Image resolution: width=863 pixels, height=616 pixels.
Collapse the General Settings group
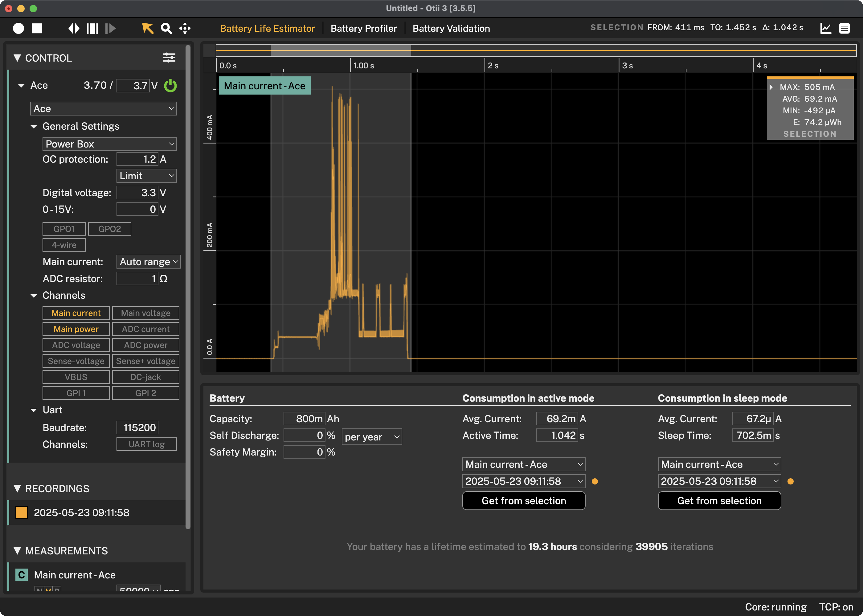34,126
